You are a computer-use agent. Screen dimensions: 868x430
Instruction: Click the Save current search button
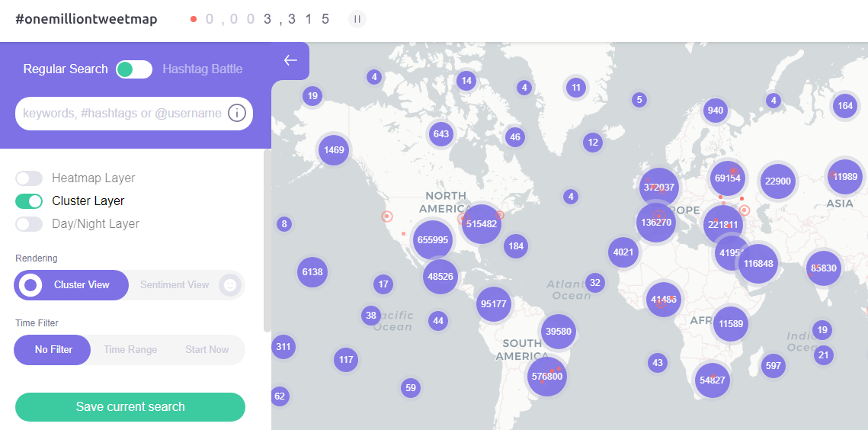130,407
